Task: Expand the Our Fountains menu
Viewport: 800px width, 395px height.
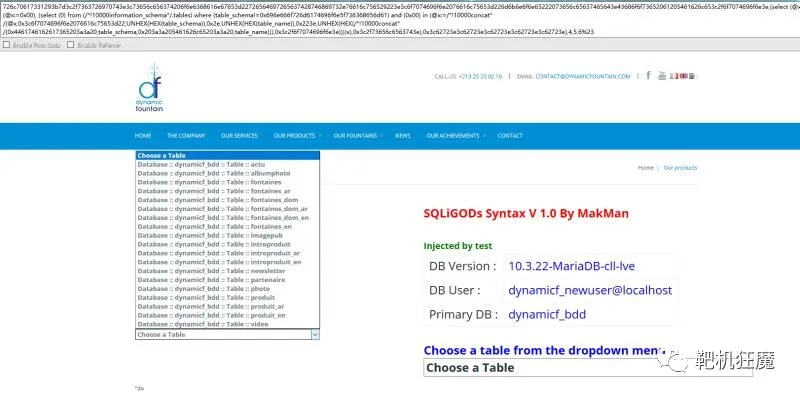Action: tap(358, 136)
